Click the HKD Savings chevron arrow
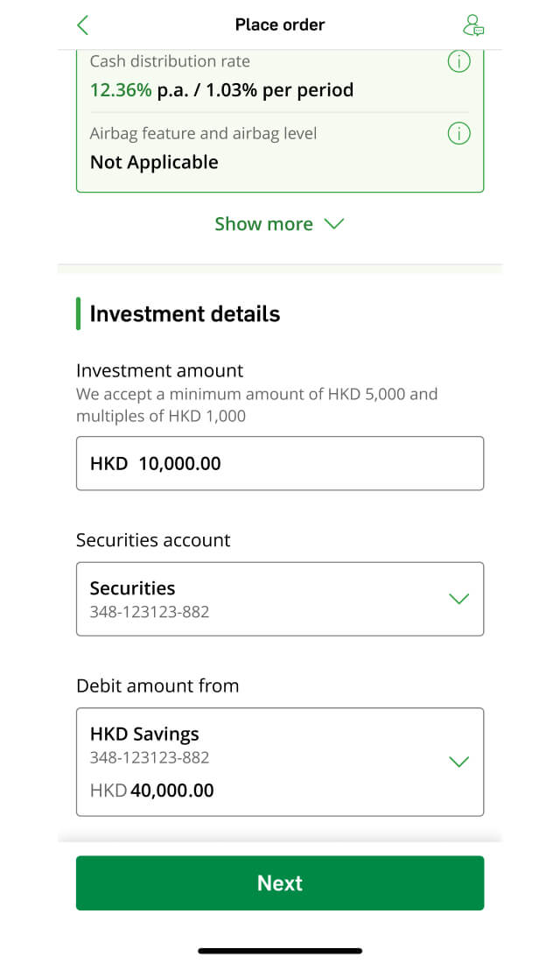The image size is (560, 963). pos(459,762)
